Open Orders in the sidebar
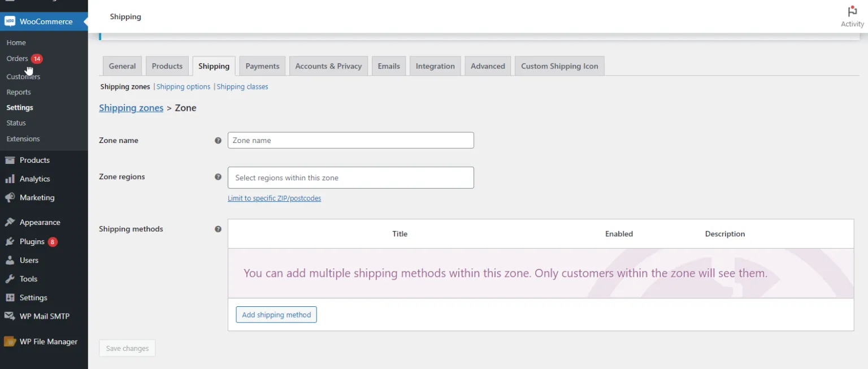This screenshot has width=868, height=369. 17,58
